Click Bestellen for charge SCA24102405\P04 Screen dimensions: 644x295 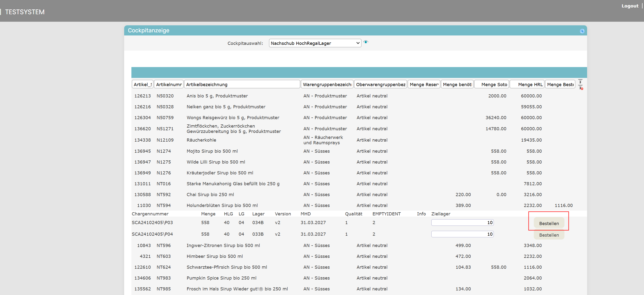549,235
